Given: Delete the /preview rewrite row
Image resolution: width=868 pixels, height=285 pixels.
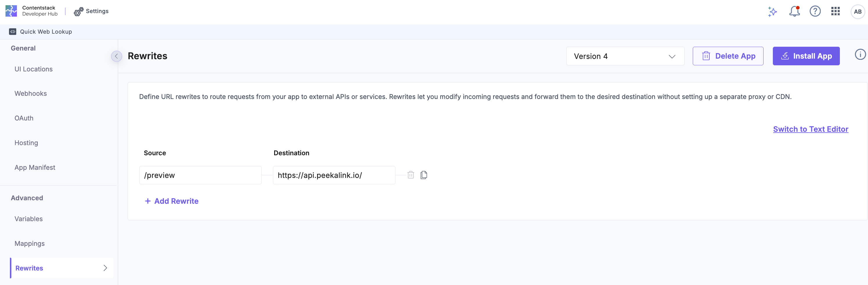Looking at the screenshot, I should [411, 175].
